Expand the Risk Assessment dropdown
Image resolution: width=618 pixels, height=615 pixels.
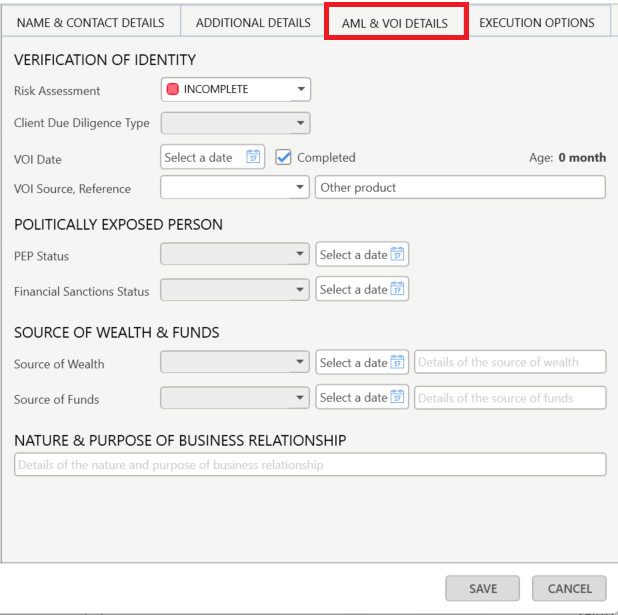[300, 90]
